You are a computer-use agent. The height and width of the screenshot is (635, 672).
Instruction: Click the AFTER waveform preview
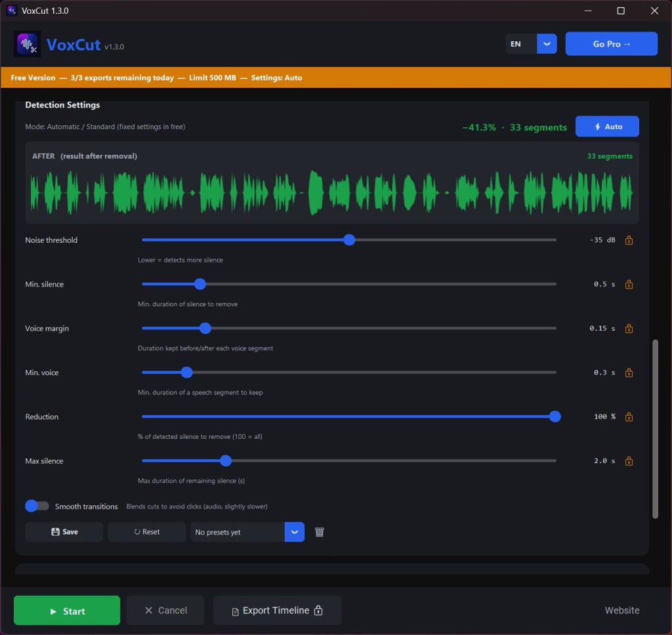tap(331, 193)
